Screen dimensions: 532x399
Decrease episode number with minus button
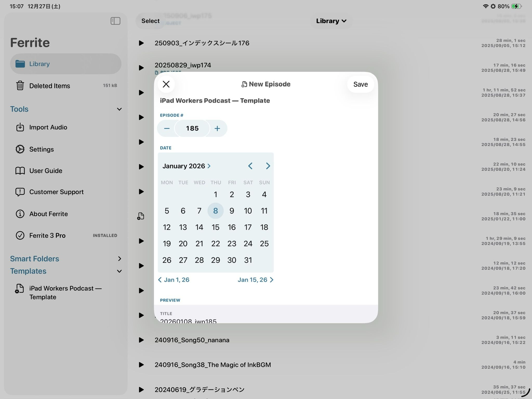[167, 128]
